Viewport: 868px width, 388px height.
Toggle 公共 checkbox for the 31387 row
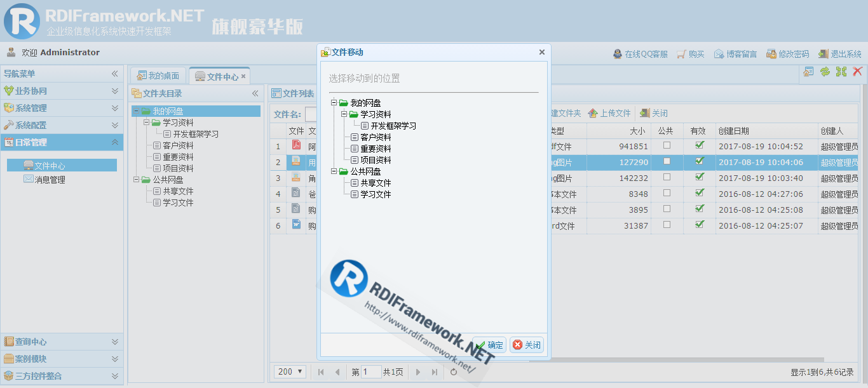click(x=667, y=225)
